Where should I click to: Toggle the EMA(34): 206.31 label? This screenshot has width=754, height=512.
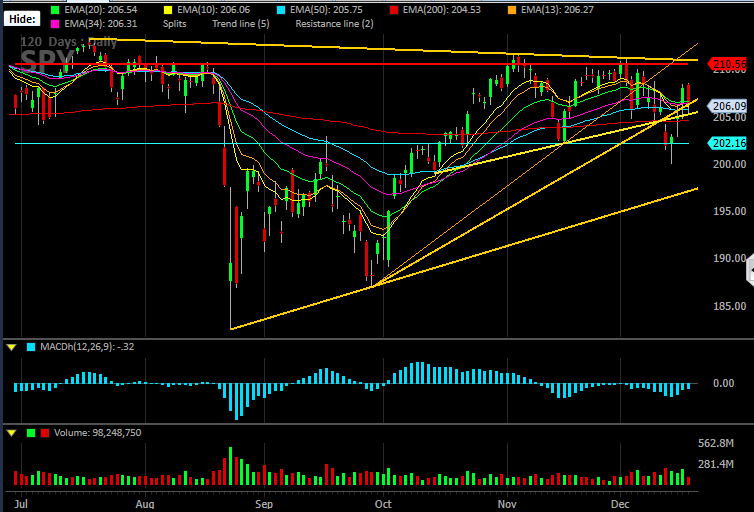[x=101, y=24]
